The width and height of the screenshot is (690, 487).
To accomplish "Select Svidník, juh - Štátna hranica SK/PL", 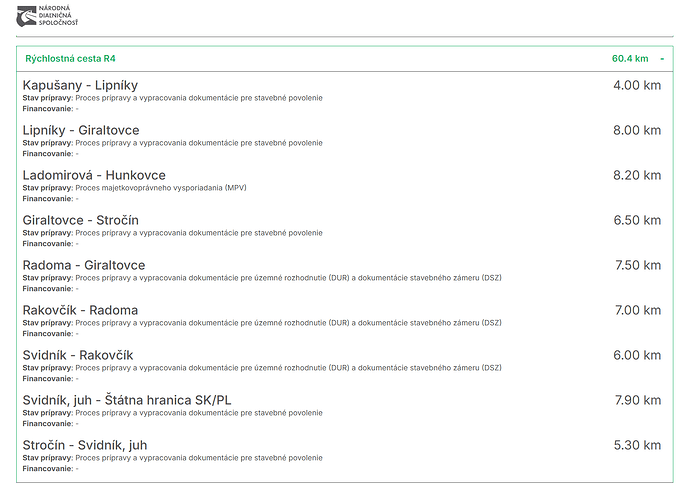I will 127,400.
